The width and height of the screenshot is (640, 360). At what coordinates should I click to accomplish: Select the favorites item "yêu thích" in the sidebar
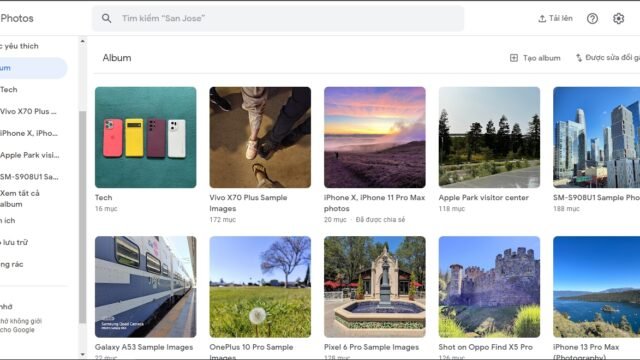point(20,46)
